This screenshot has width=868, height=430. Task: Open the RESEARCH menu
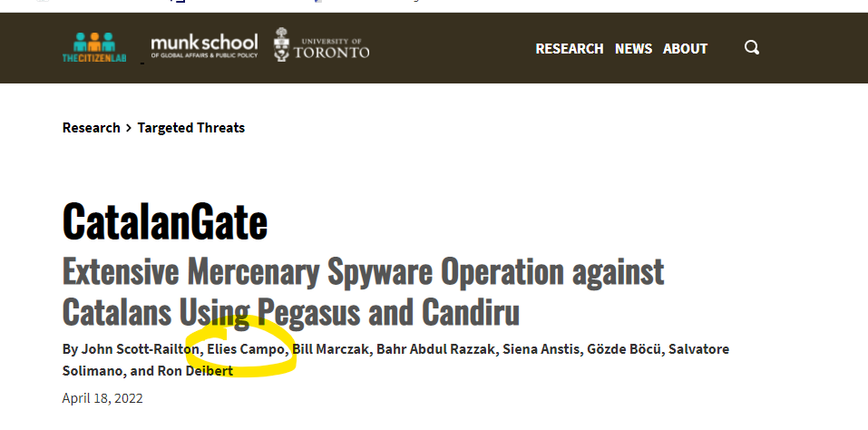click(569, 49)
